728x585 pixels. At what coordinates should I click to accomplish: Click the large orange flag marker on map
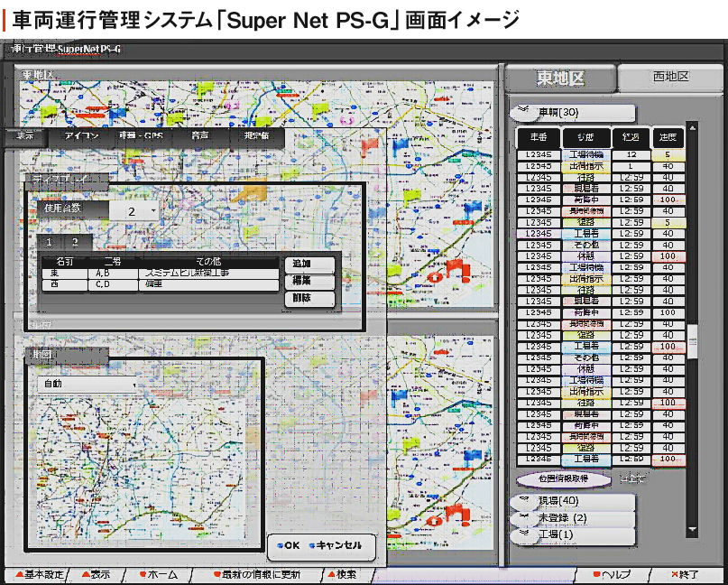(250, 192)
